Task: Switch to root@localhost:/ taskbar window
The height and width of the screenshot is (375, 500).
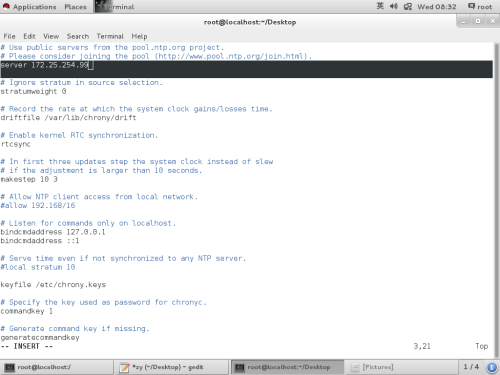Action: pos(57,367)
